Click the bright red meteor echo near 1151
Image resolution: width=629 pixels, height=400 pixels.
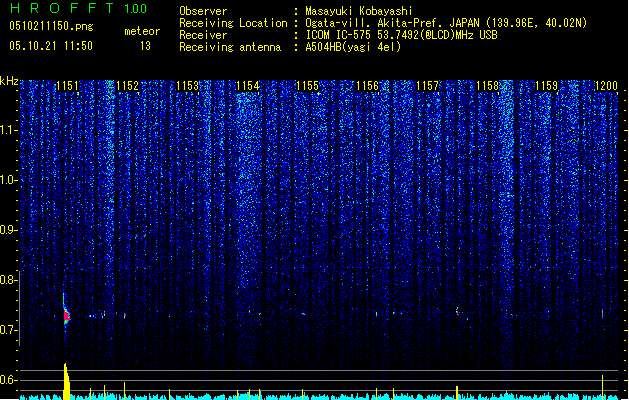click(x=67, y=316)
